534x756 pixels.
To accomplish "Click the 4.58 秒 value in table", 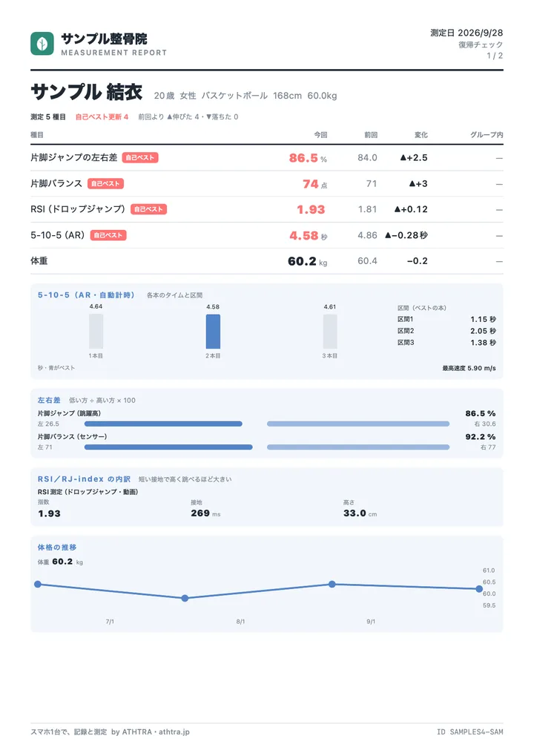I will (x=308, y=236).
